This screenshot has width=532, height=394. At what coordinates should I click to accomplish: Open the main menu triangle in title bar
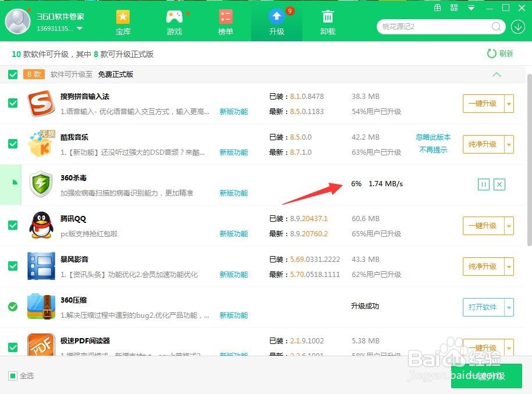pyautogui.click(x=472, y=8)
